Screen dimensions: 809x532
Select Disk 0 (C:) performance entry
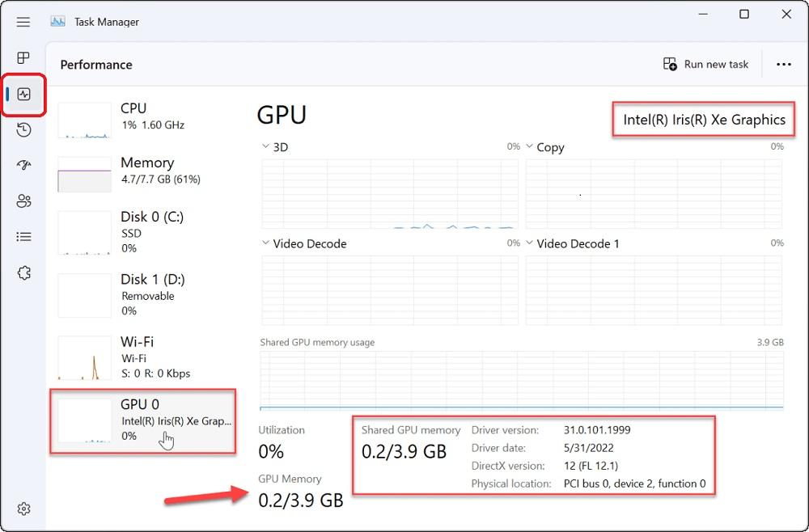[142, 232]
